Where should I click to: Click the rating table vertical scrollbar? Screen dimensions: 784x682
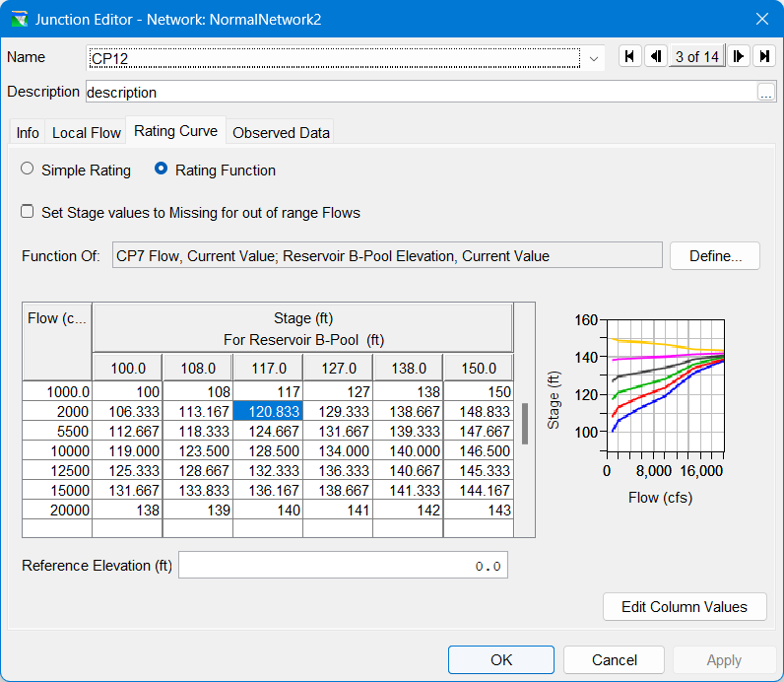point(525,424)
